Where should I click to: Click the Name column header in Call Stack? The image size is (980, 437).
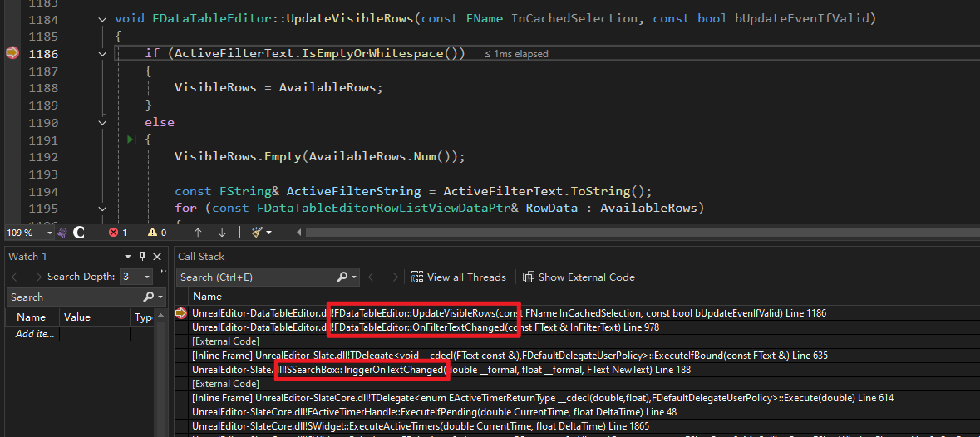pyautogui.click(x=207, y=297)
